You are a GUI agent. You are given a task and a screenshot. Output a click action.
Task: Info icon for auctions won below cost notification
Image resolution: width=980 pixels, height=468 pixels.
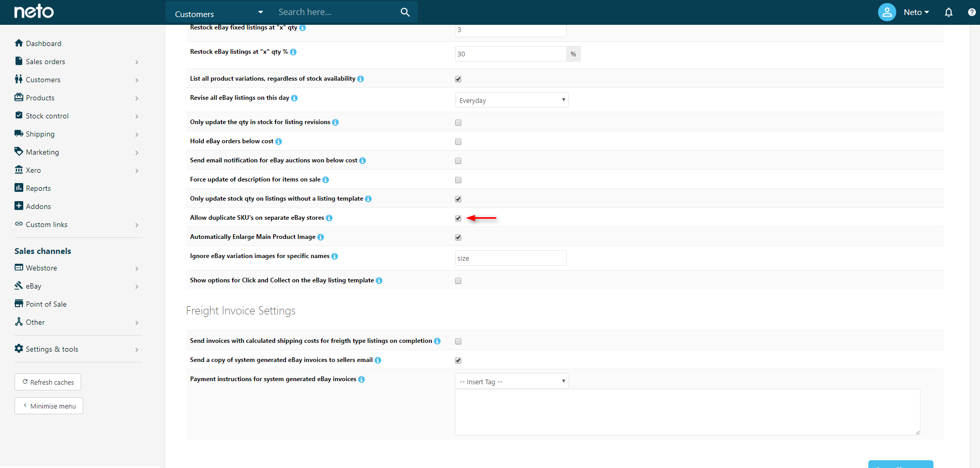click(x=363, y=160)
